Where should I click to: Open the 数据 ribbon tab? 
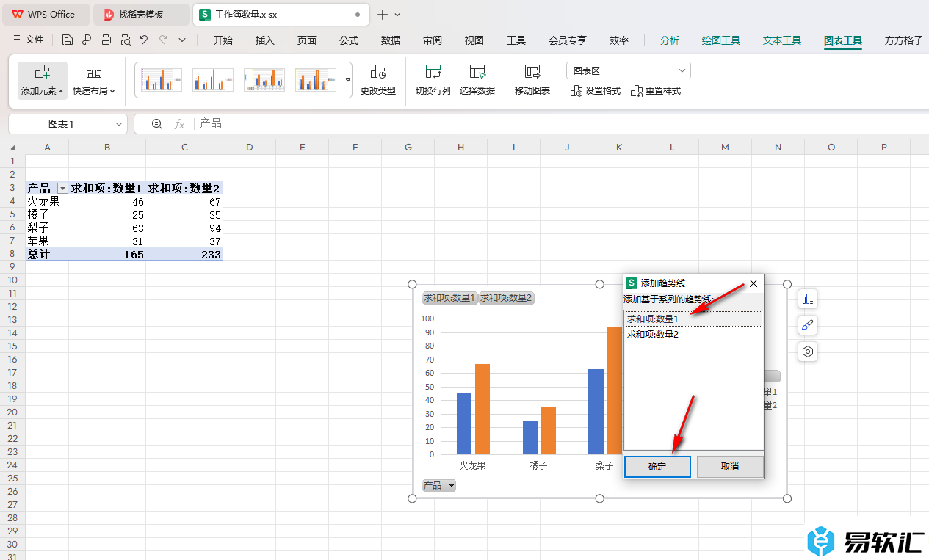click(x=391, y=40)
